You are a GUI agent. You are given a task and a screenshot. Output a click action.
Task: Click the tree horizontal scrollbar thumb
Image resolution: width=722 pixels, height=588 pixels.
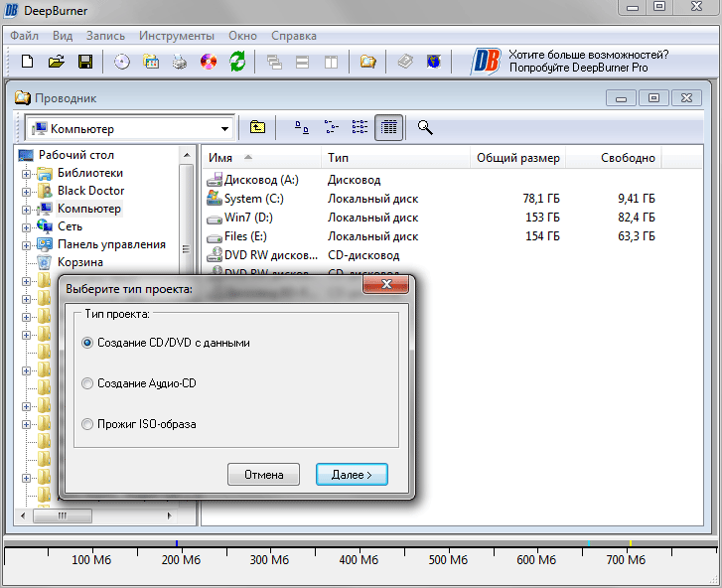click(63, 515)
